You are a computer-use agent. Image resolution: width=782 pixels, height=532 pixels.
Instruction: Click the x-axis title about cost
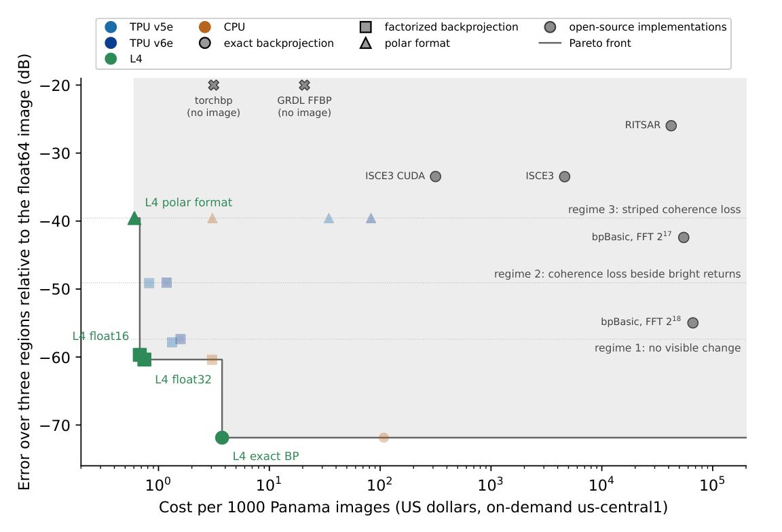[x=413, y=508]
